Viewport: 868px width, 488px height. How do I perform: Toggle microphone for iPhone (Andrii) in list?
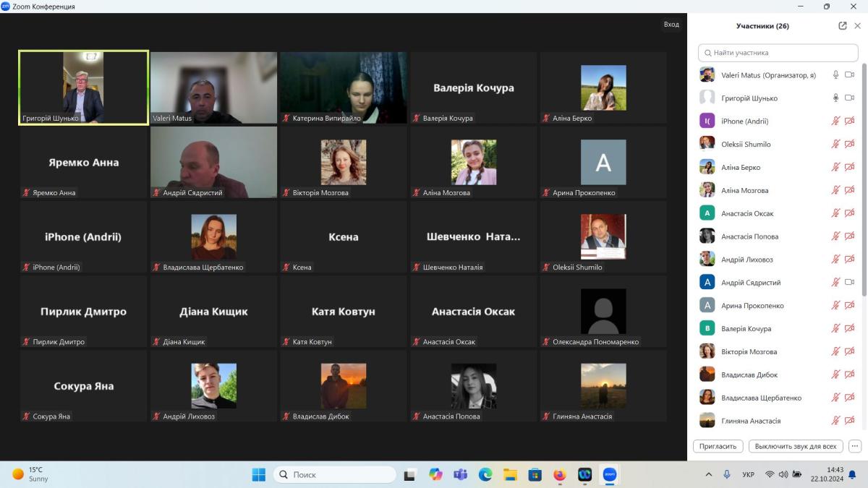coord(835,121)
